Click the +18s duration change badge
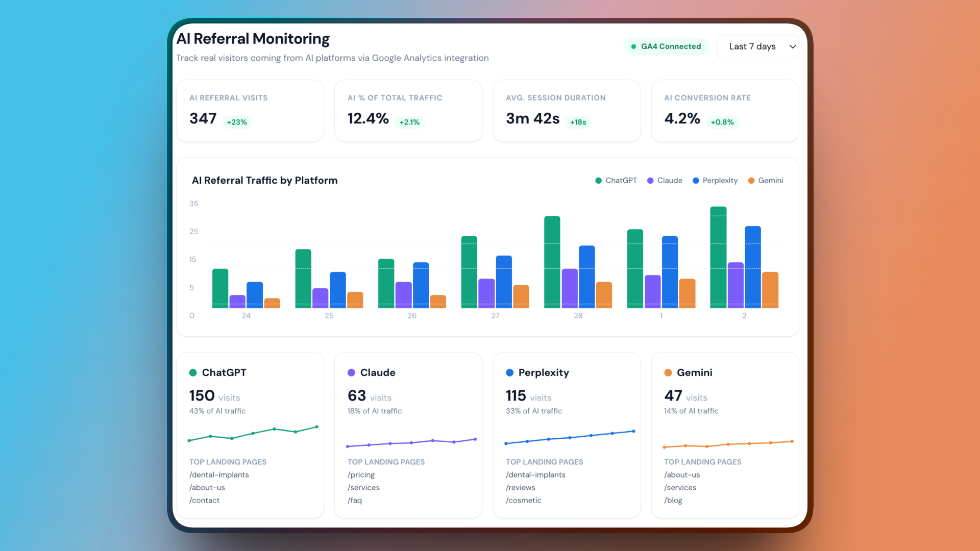 (x=578, y=122)
